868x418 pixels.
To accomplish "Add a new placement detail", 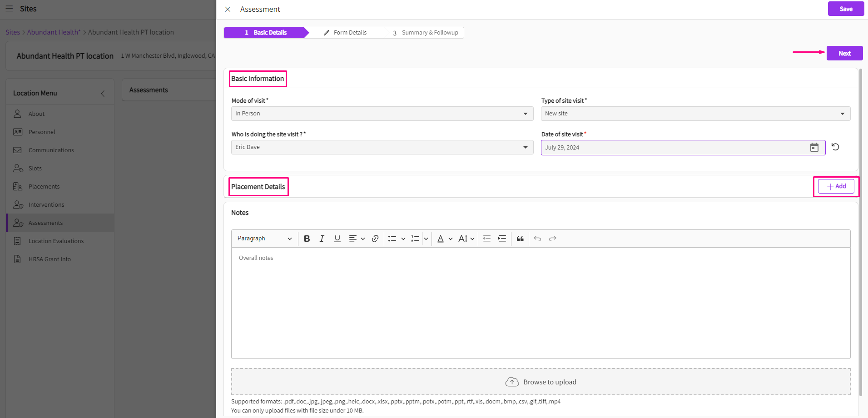I will [x=836, y=186].
